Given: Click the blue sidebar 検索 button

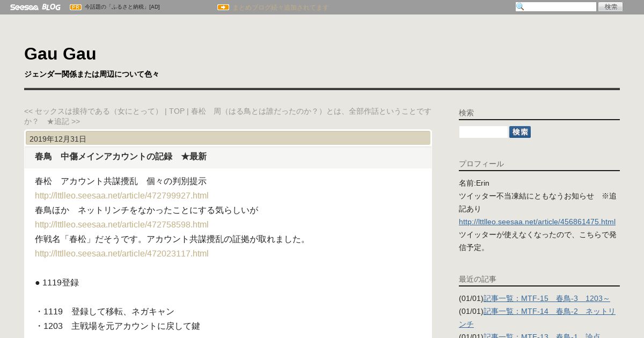Looking at the screenshot, I should click(x=520, y=132).
